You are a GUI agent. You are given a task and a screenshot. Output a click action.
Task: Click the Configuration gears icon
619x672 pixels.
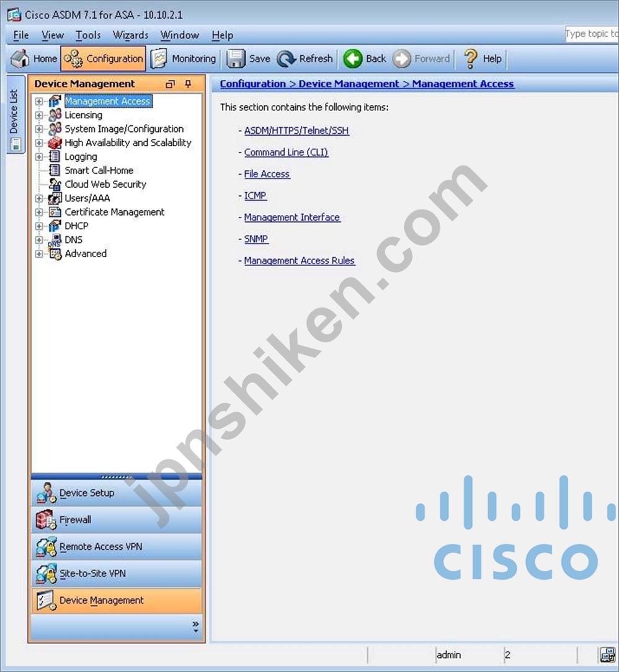[73, 59]
